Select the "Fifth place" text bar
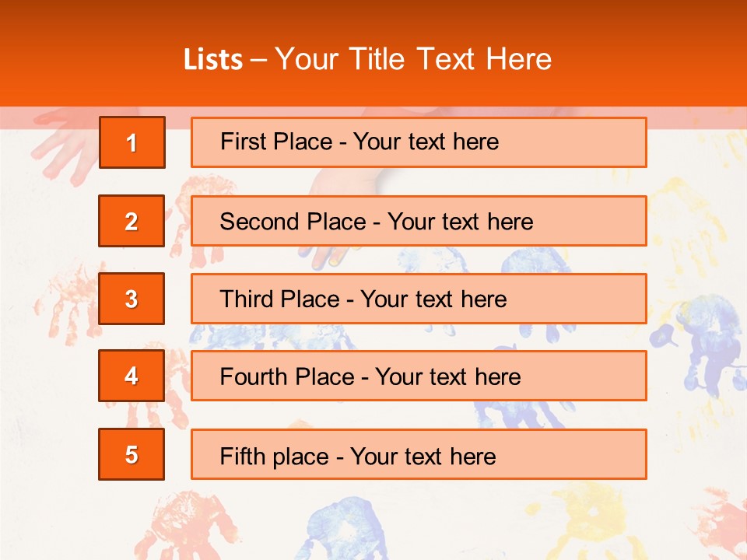This screenshot has width=747, height=560. [x=419, y=454]
